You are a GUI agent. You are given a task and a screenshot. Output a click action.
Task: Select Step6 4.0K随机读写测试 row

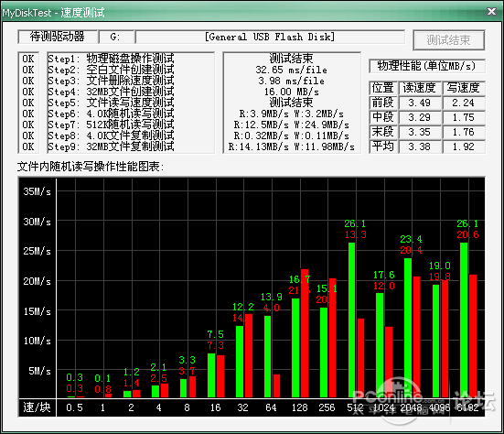pos(112,114)
